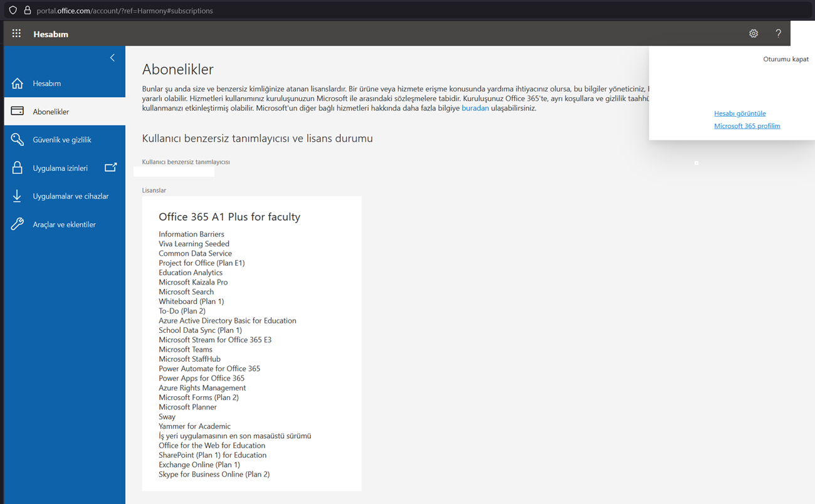
Task: Click the School Data Sync (Plan 1) entry
Action: 200,330
